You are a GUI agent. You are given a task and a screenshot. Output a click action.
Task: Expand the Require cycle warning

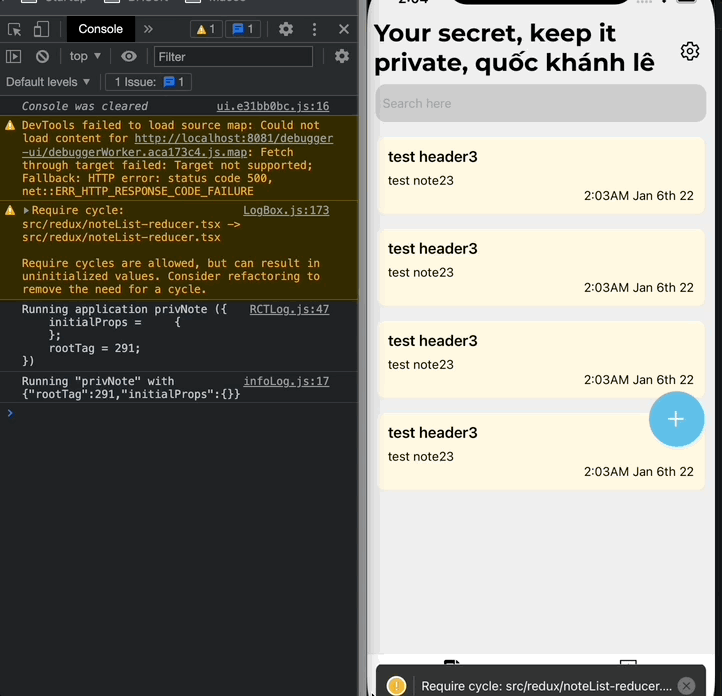(x=26, y=210)
